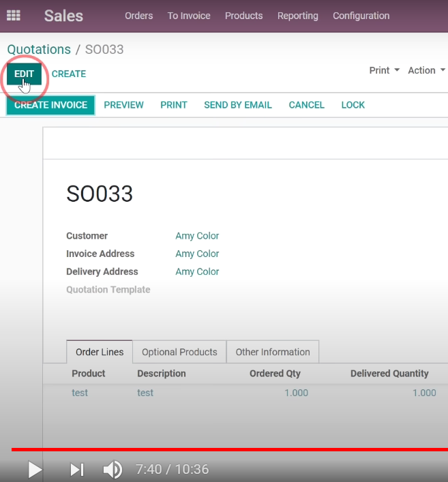Click the LOCK button
This screenshot has height=482, width=448.
click(353, 105)
